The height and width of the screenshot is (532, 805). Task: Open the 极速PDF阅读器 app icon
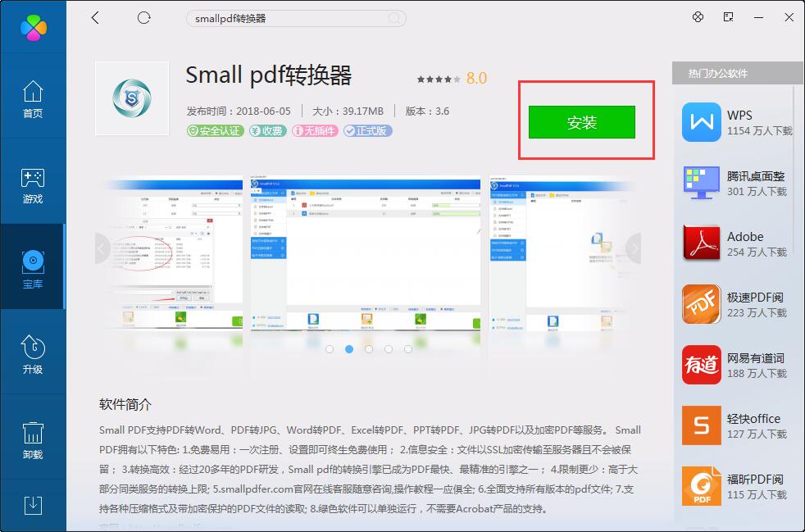point(701,304)
